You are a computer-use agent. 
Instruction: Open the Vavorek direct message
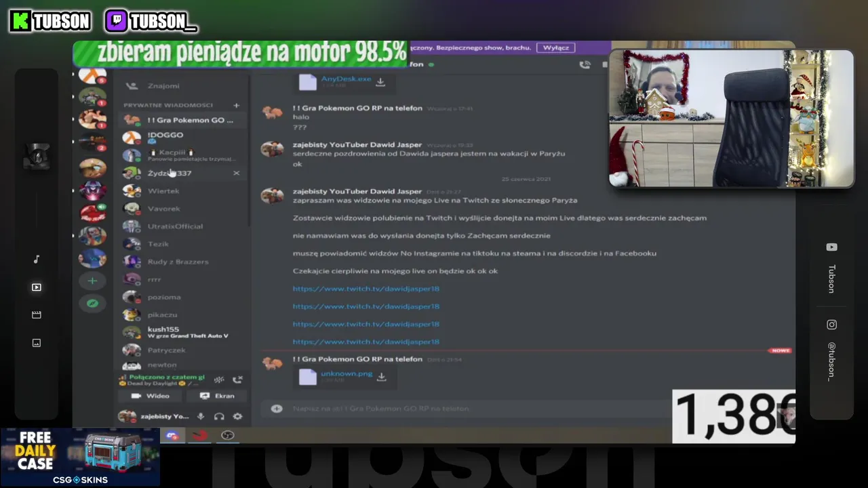[182, 209]
